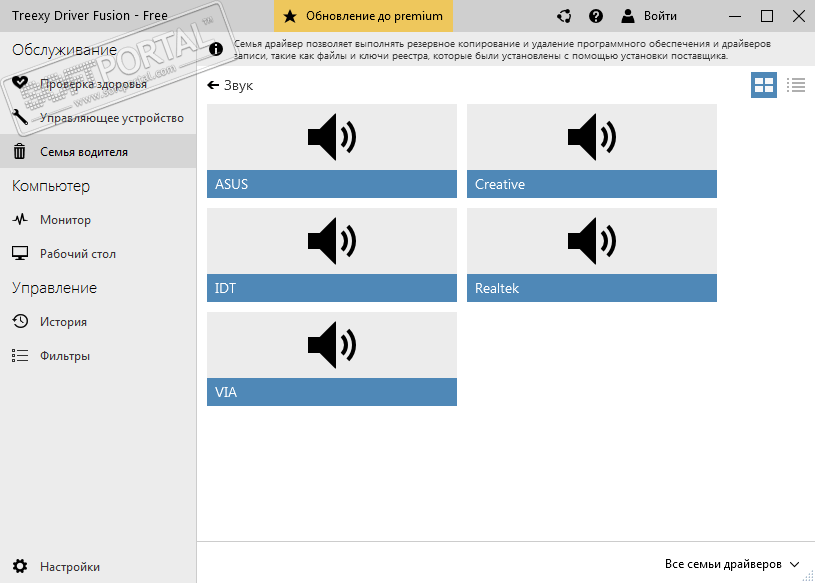Click the desktop monitor icon beside Рабочий стол
The image size is (815, 583).
pyautogui.click(x=20, y=253)
